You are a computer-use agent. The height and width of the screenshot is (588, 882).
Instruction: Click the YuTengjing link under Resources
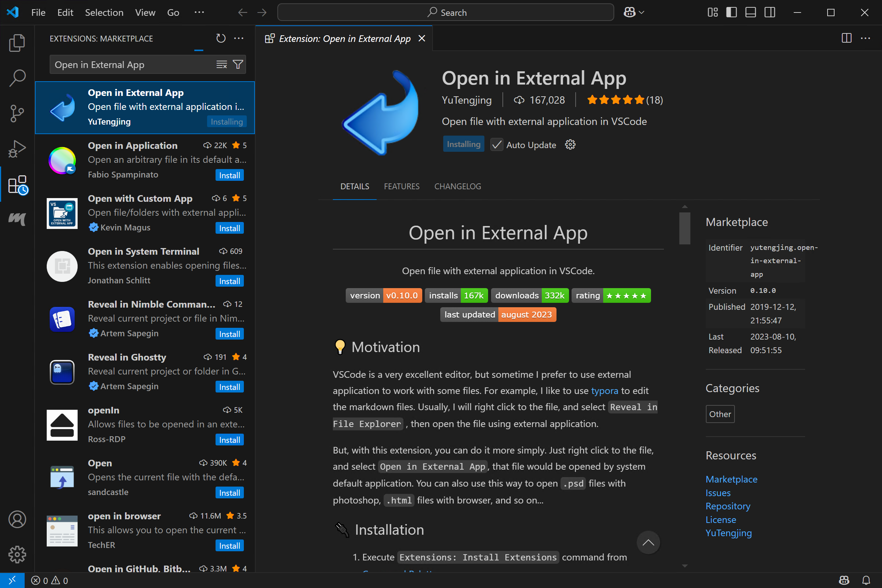point(729,533)
